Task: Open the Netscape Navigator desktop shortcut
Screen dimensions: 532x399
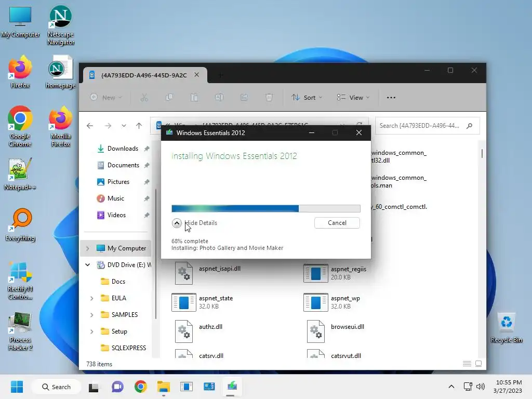Action: pos(60,25)
